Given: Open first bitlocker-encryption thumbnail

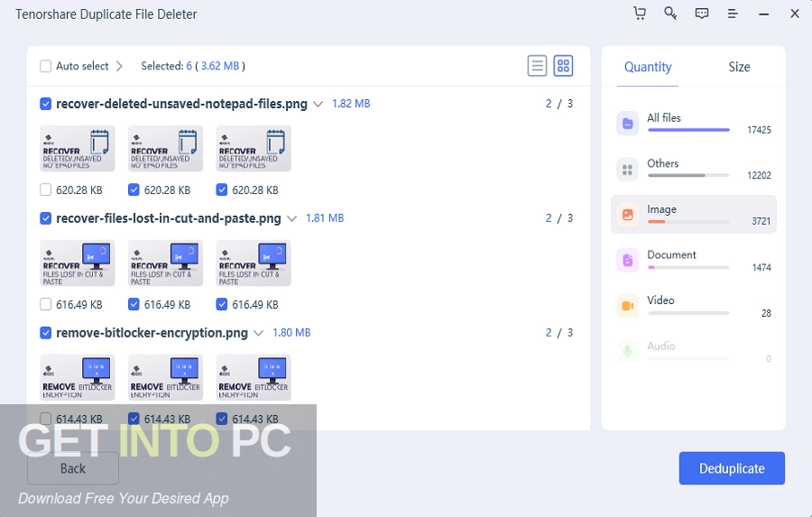Looking at the screenshot, I should point(78,377).
